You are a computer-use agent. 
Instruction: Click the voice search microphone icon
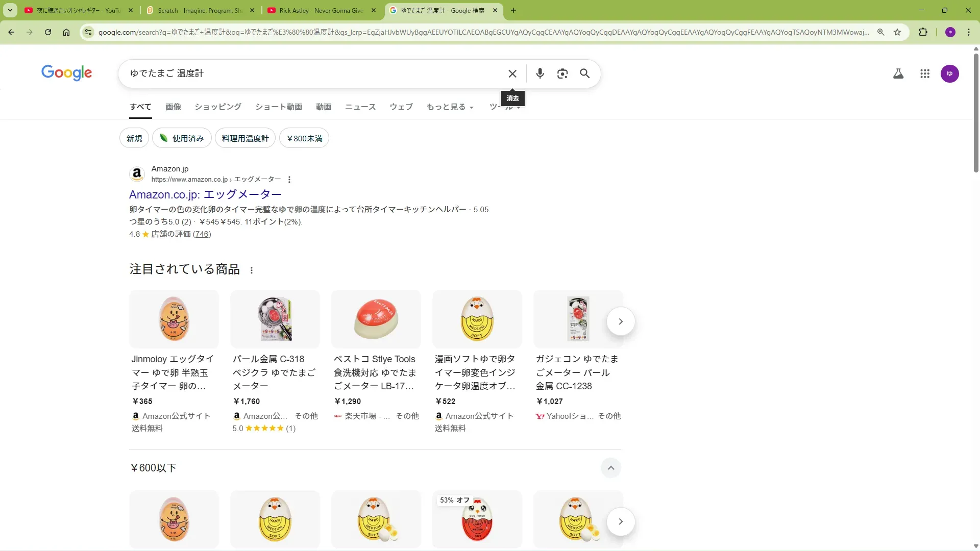(540, 73)
